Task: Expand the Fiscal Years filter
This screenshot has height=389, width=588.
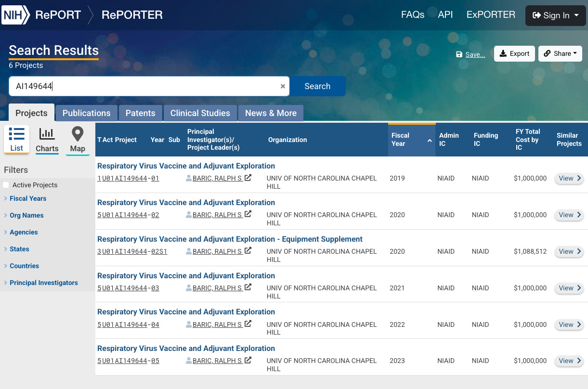Action: tap(28, 198)
